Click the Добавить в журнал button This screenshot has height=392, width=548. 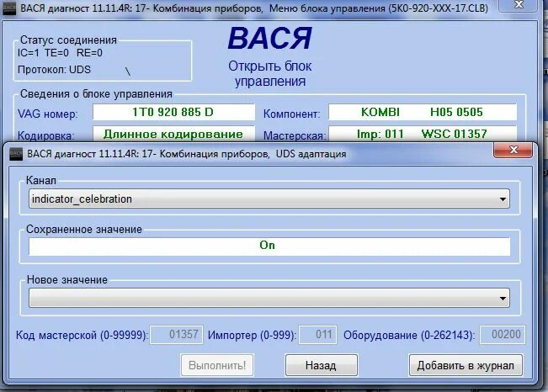pyautogui.click(x=466, y=365)
